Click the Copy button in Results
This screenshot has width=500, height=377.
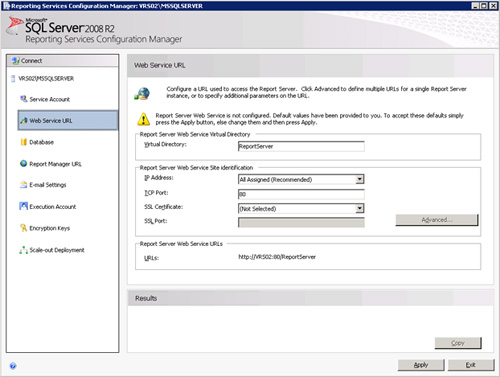click(458, 343)
